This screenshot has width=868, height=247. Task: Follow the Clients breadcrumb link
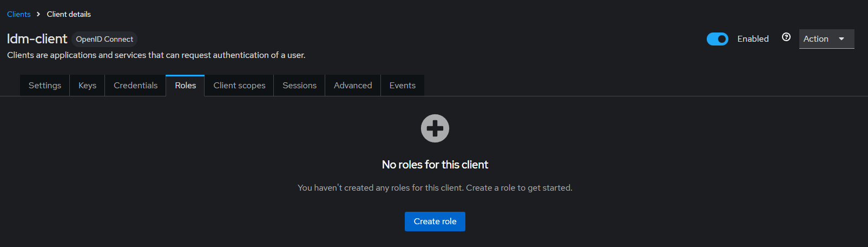click(18, 14)
